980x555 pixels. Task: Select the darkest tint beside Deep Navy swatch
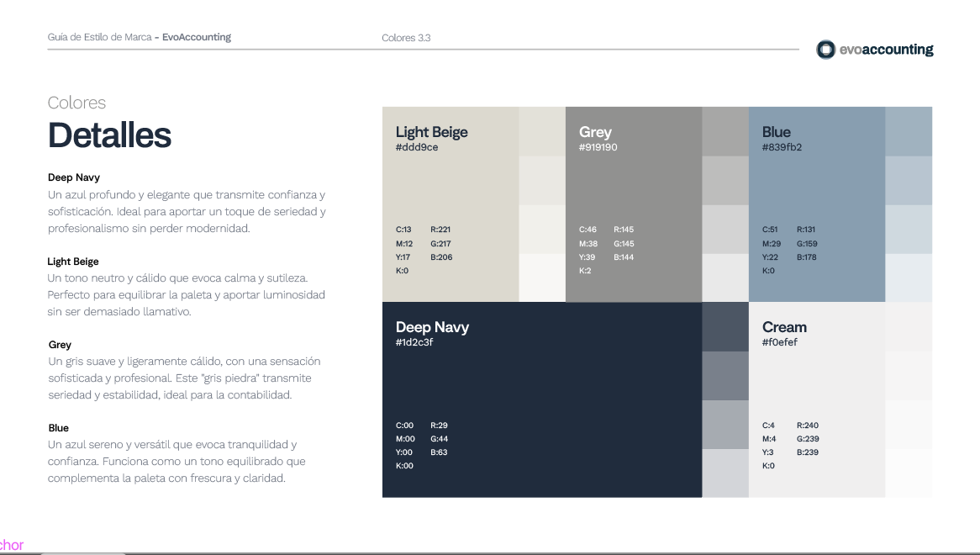(724, 326)
